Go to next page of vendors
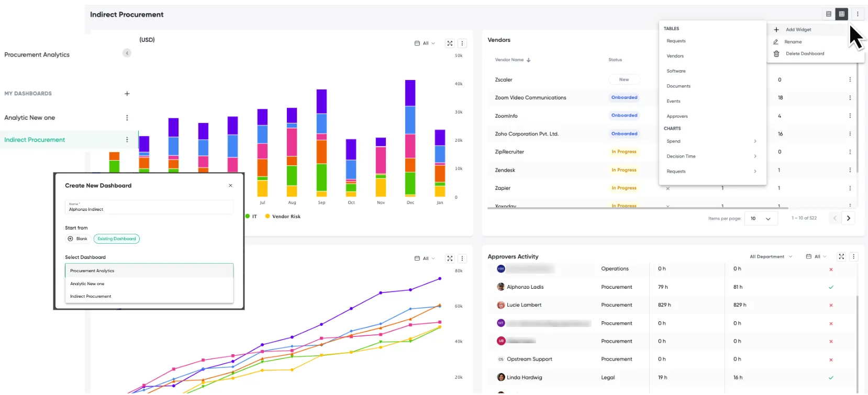The height and width of the screenshot is (395, 868). coord(849,218)
